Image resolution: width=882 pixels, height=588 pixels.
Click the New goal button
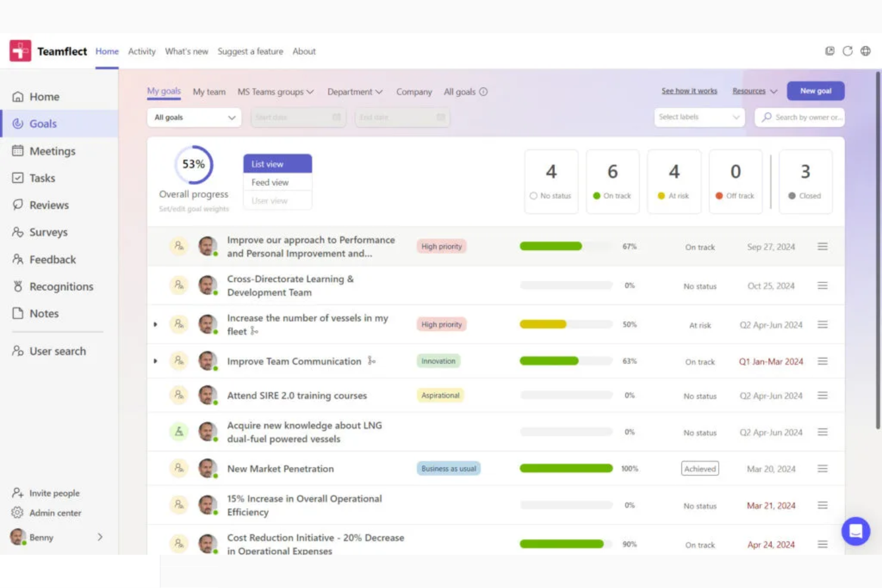point(815,91)
